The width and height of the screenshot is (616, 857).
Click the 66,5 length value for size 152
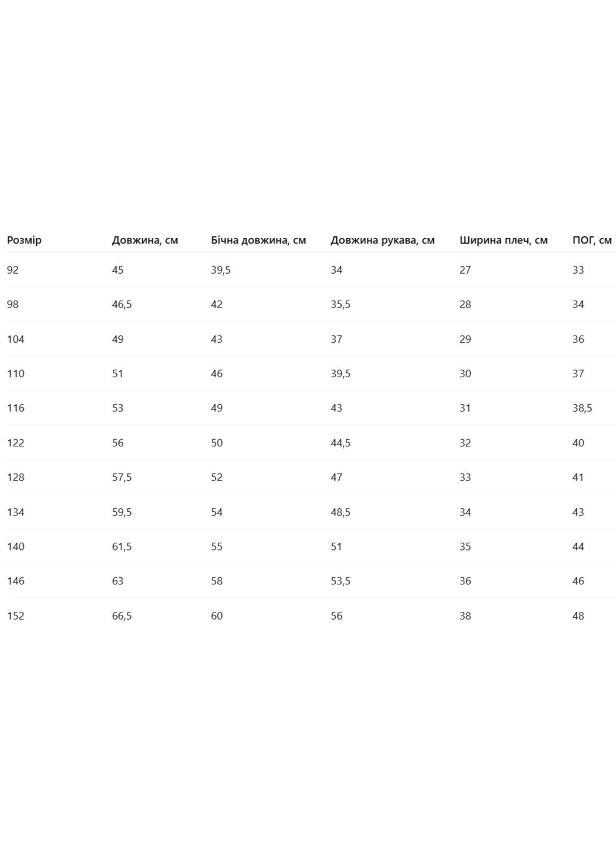click(122, 616)
